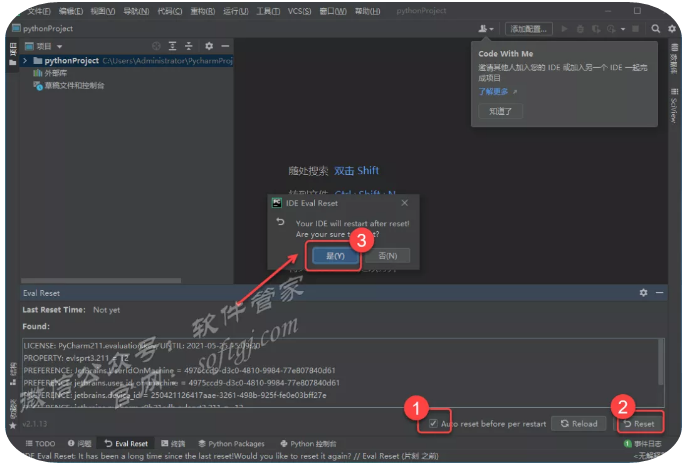Open the 事件日志 event log

[x=642, y=444]
